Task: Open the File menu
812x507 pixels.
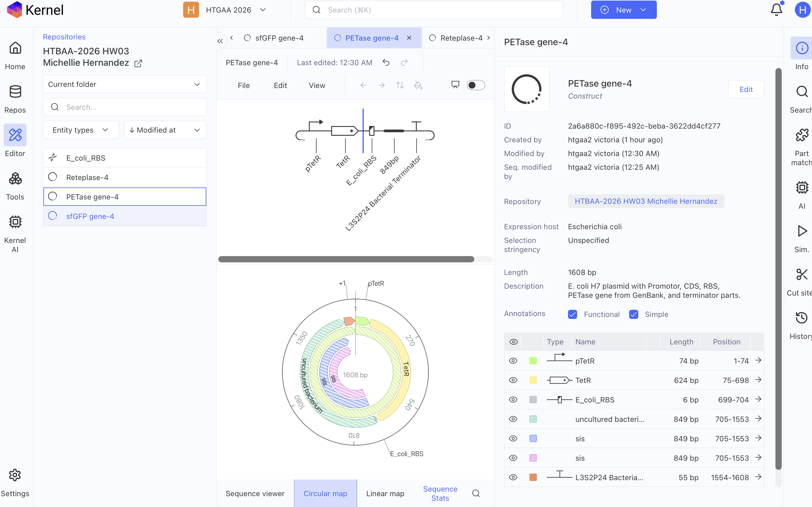Action: point(244,85)
